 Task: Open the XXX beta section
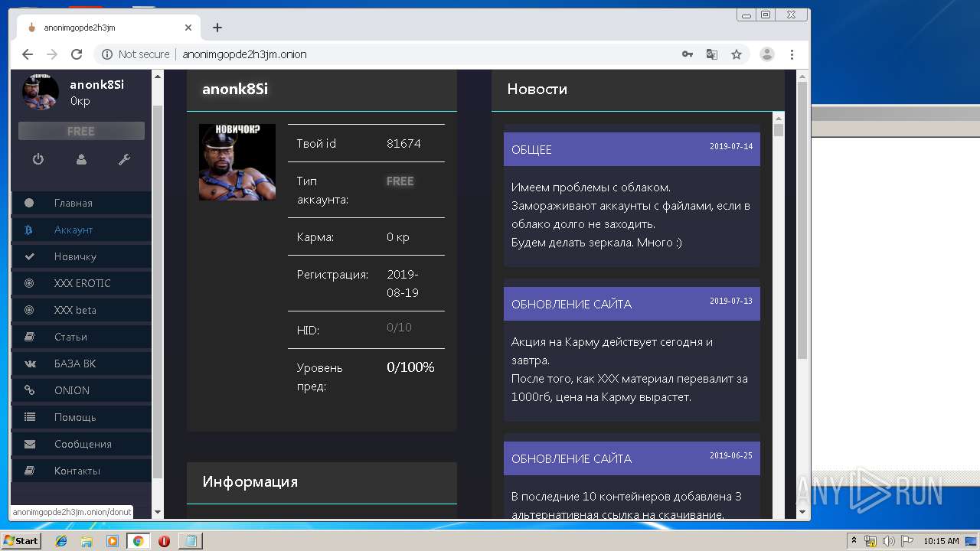(81, 310)
